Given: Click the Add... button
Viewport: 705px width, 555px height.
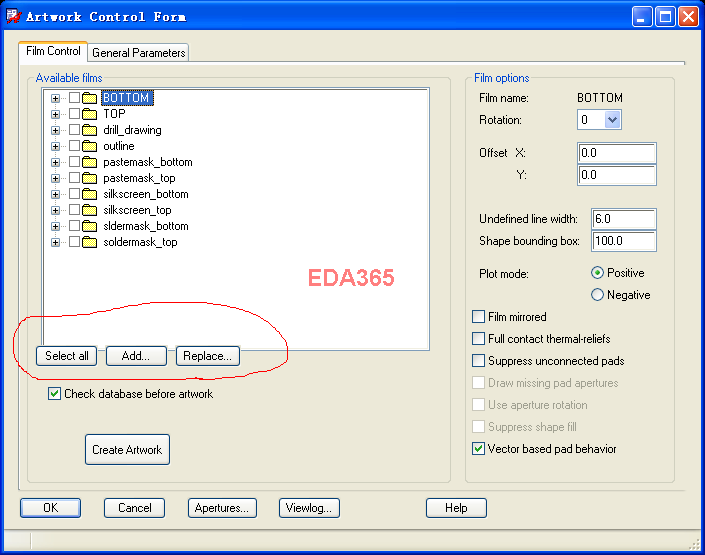Looking at the screenshot, I should tap(136, 356).
